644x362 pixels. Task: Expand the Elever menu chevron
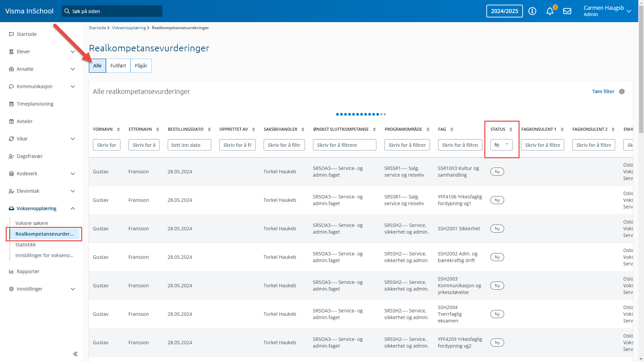[x=73, y=52]
